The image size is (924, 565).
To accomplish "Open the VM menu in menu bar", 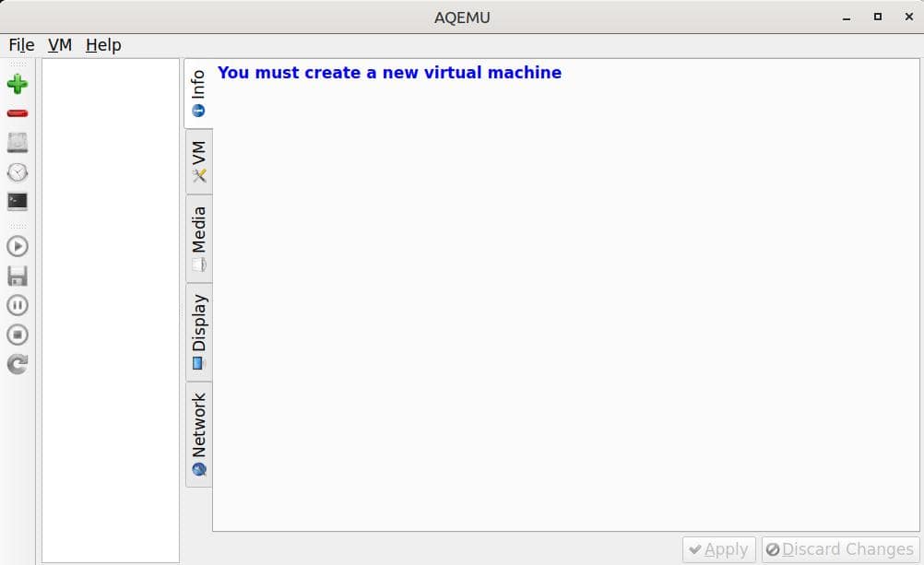I will (x=60, y=45).
